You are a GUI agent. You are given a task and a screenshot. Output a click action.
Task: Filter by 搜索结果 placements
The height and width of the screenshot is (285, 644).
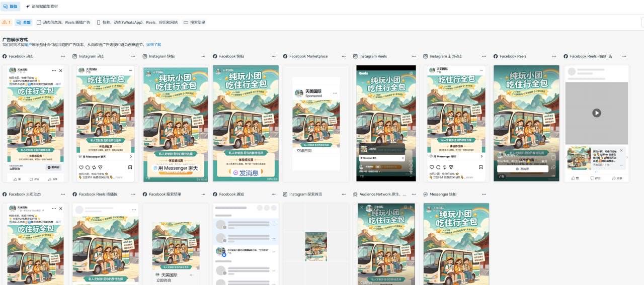pyautogui.click(x=194, y=22)
